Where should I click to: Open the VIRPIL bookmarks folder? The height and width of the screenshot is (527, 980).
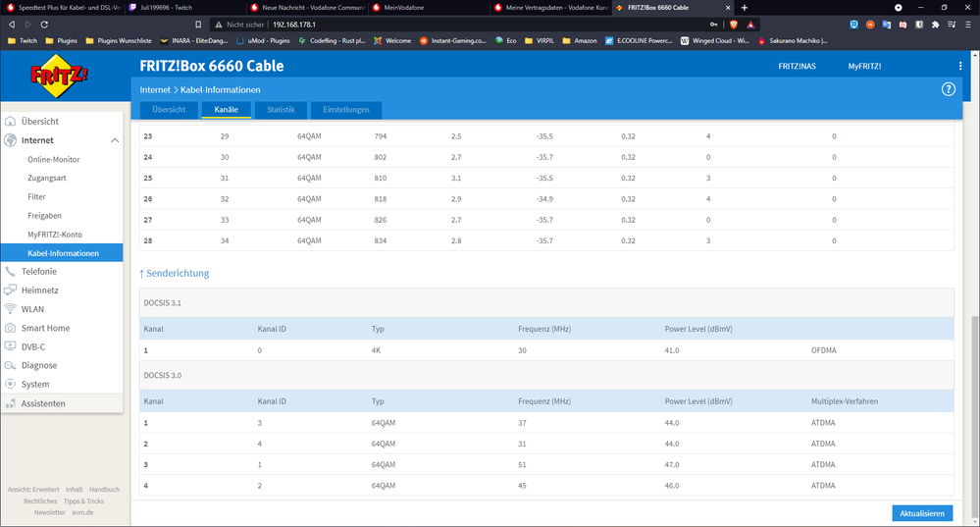540,40
